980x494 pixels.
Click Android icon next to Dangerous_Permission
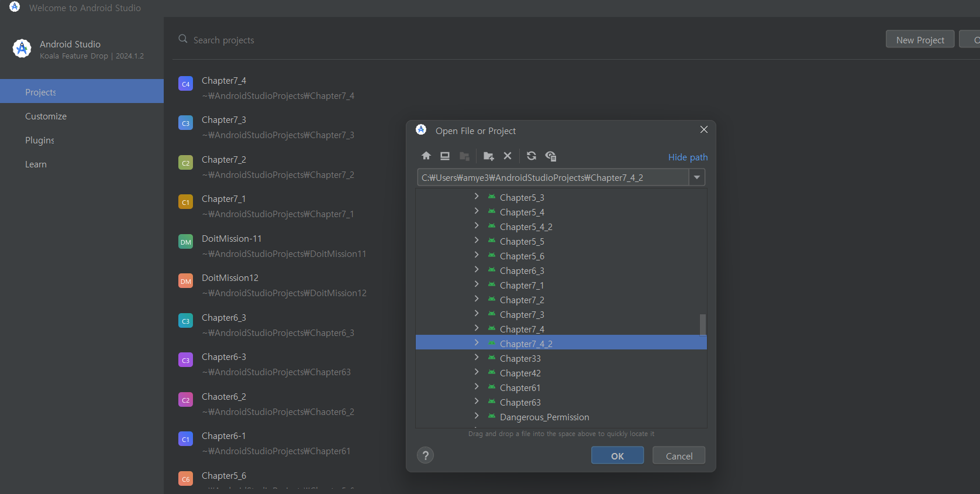(x=492, y=416)
